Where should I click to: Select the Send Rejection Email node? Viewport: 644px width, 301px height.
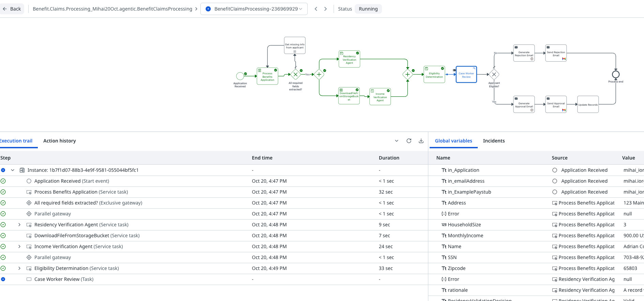(x=556, y=53)
